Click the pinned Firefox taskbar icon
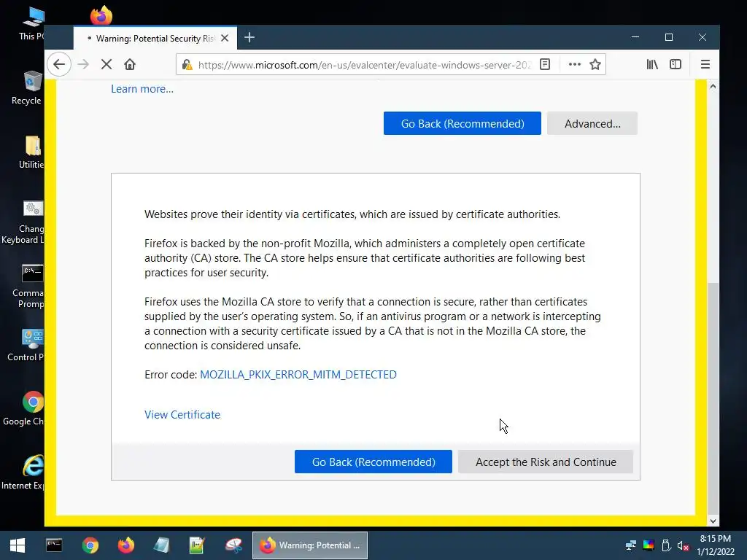The width and height of the screenshot is (747, 560). (125, 545)
